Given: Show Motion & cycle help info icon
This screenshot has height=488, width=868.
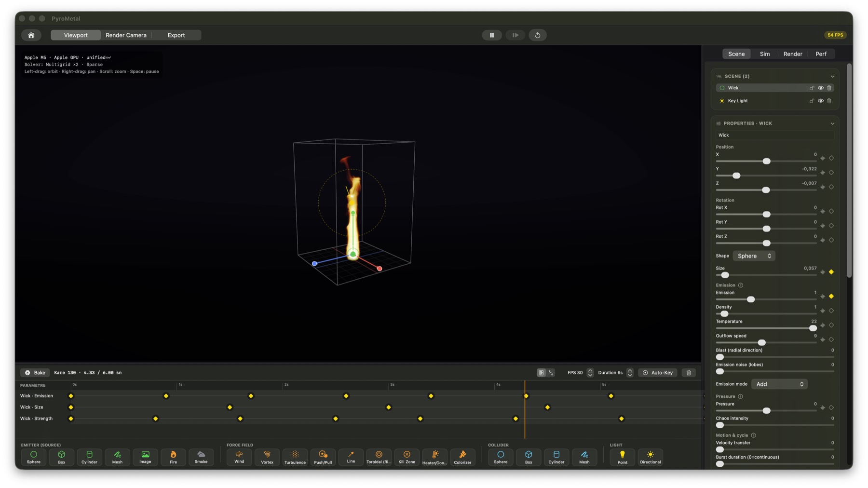Looking at the screenshot, I should coord(753,435).
